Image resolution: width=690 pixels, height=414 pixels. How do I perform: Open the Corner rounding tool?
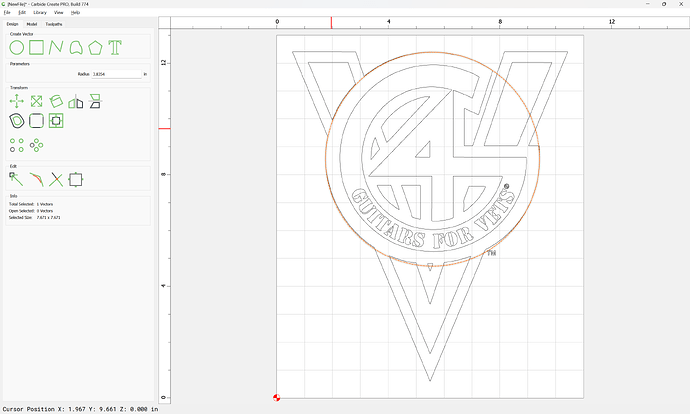36,121
